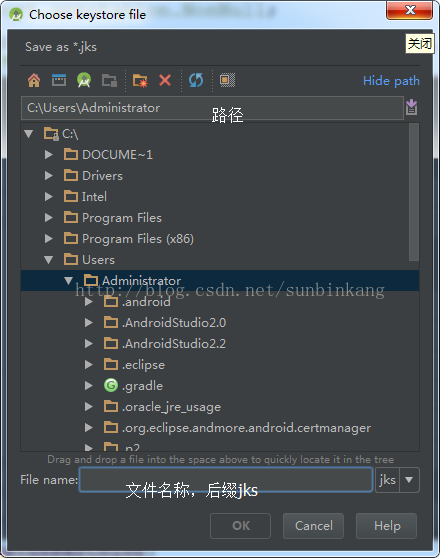This screenshot has width=440, height=558.
Task: Toggle show hidden files and directories
Action: [x=227, y=80]
